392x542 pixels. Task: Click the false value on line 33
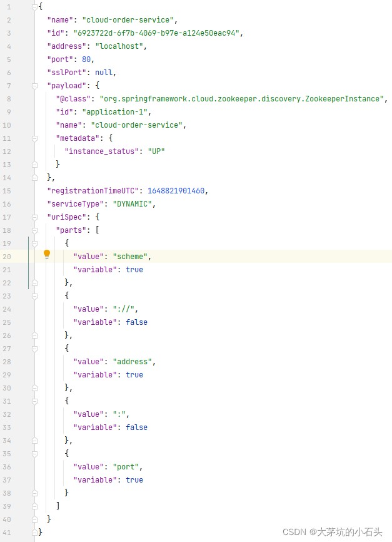[x=136, y=427]
